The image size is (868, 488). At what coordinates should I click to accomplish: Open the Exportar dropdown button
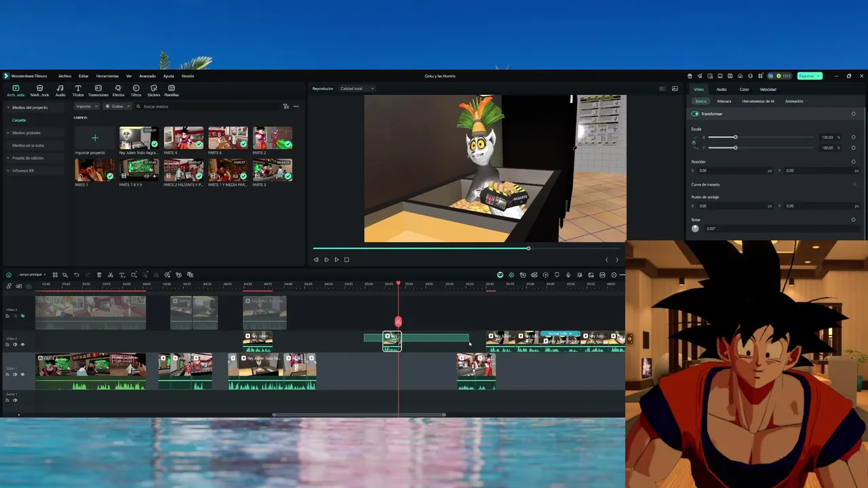pos(810,76)
